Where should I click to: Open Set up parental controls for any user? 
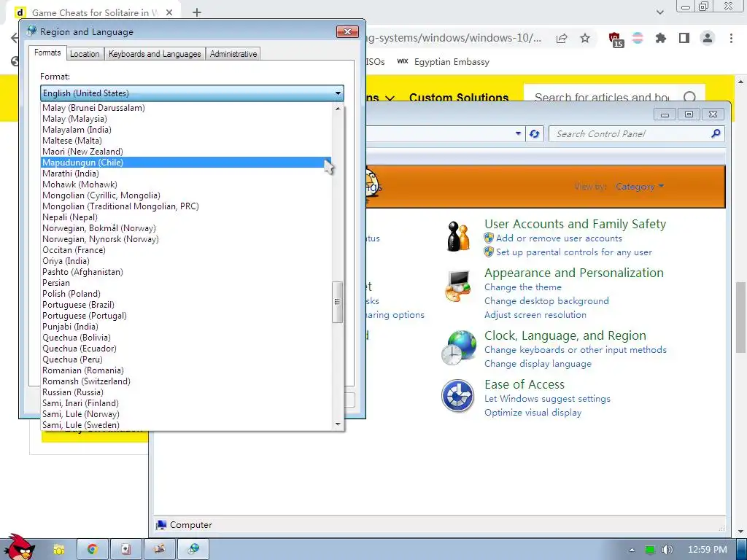coord(574,252)
